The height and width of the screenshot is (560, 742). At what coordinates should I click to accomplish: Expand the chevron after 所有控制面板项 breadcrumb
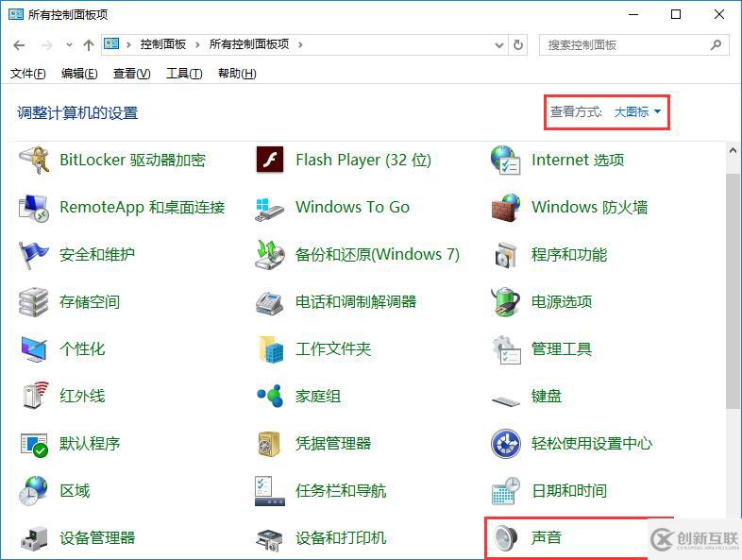point(300,45)
